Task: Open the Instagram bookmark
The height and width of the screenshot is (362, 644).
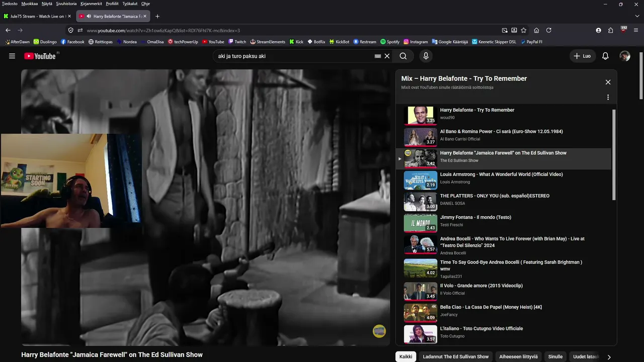Action: pos(416,42)
